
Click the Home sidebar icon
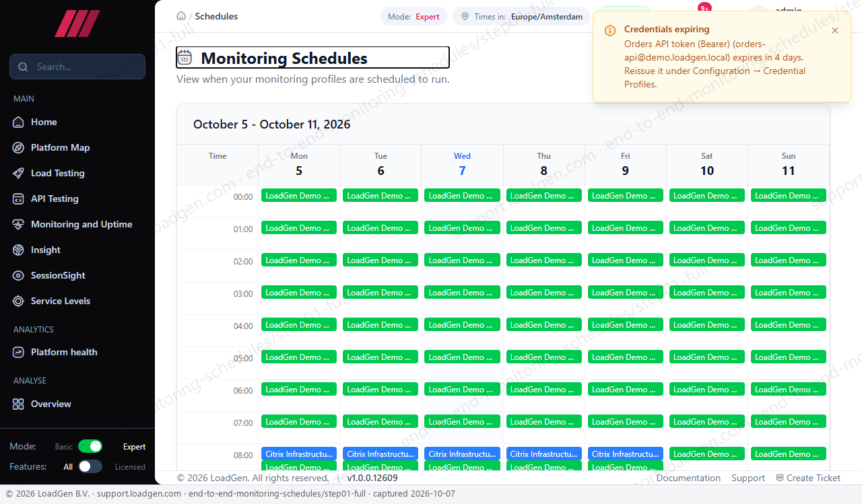tap(18, 122)
